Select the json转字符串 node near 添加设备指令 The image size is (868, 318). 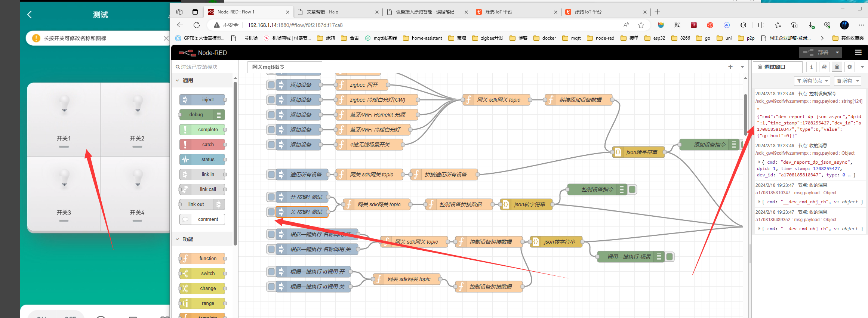tap(638, 152)
